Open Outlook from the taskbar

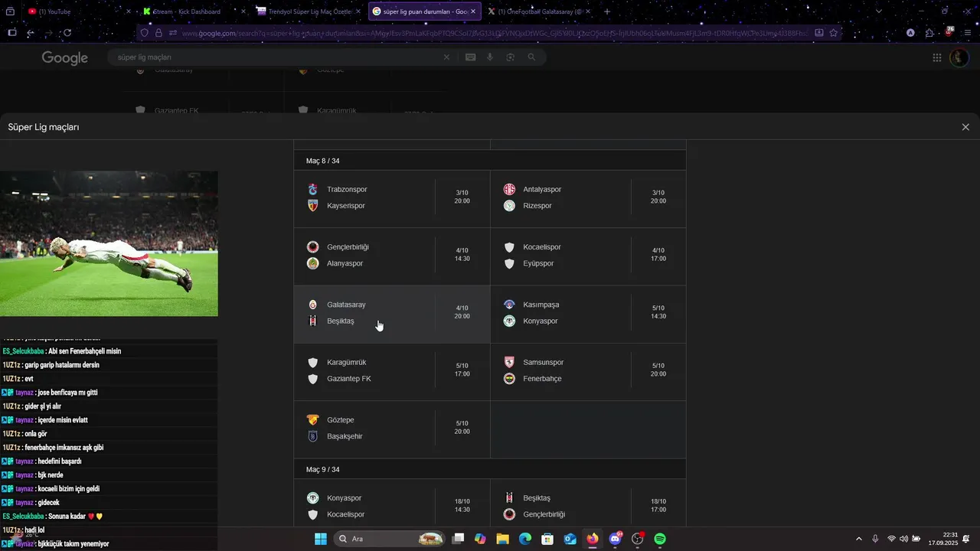tap(570, 539)
